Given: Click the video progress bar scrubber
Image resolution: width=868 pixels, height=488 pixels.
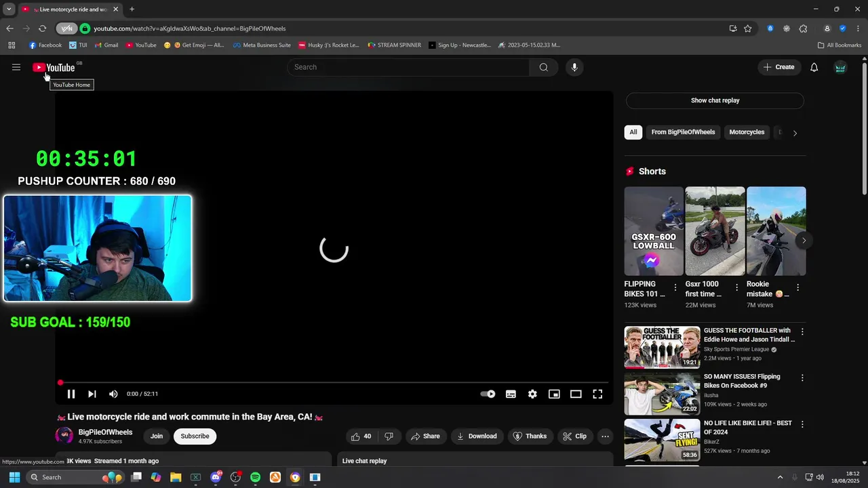Looking at the screenshot, I should pyautogui.click(x=60, y=383).
